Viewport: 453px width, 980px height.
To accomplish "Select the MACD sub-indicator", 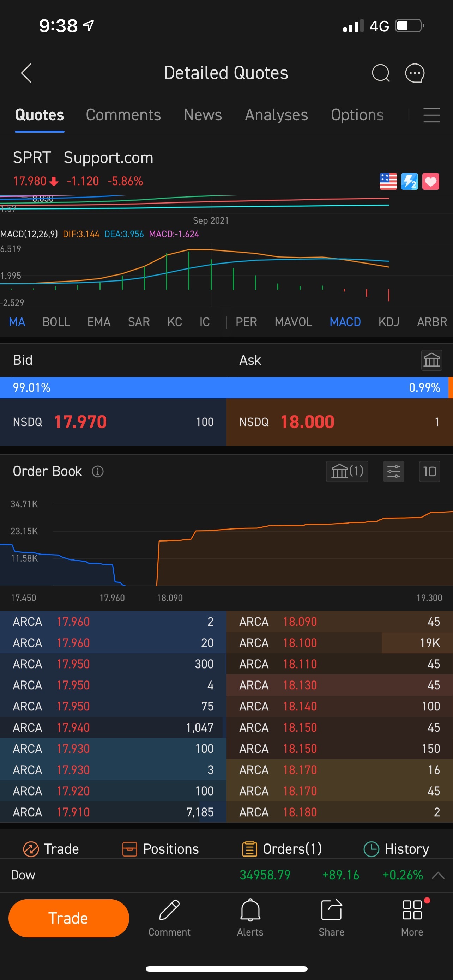I will [x=345, y=322].
